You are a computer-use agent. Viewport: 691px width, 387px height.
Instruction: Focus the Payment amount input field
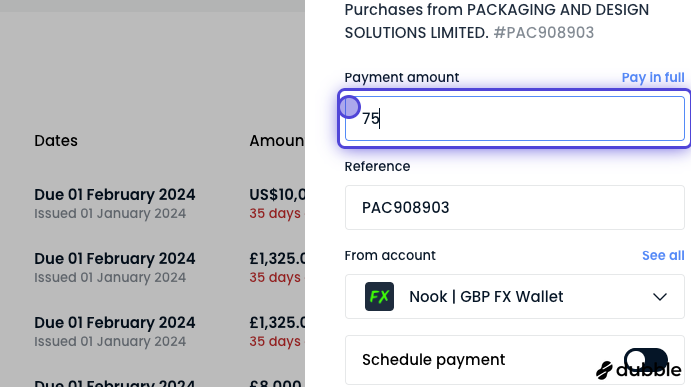click(x=515, y=119)
